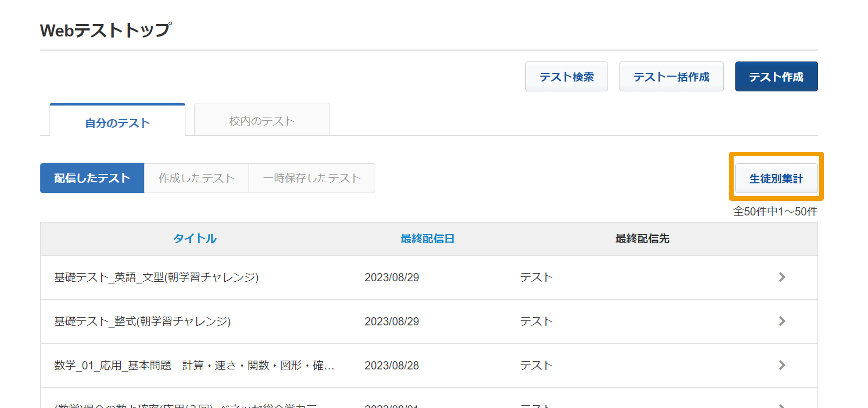Sort by 最終配信日 column header
Viewport: 868px width, 408px height.
pos(427,239)
